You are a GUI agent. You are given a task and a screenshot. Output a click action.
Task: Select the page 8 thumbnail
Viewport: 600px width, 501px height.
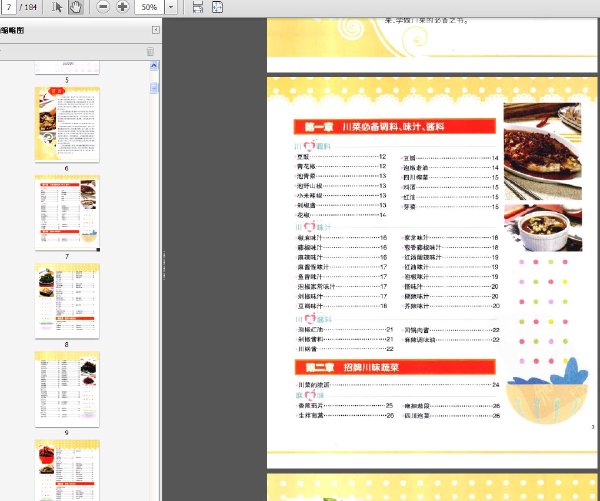point(67,301)
